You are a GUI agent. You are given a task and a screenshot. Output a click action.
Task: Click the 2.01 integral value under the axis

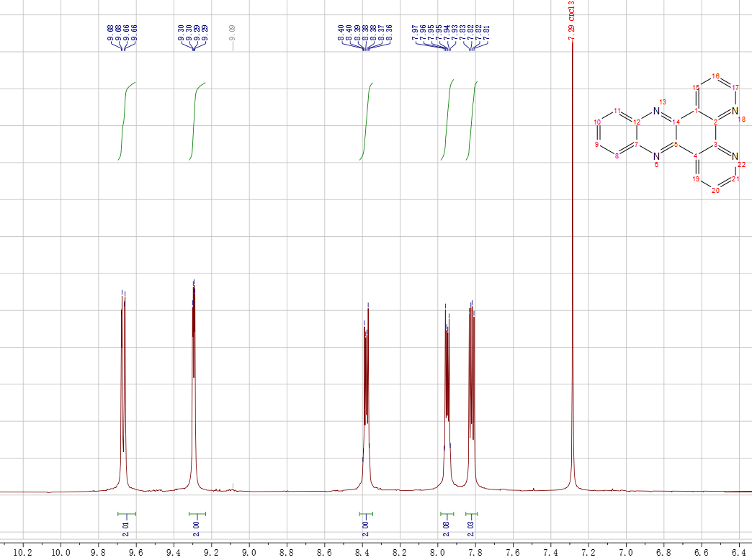click(x=125, y=530)
